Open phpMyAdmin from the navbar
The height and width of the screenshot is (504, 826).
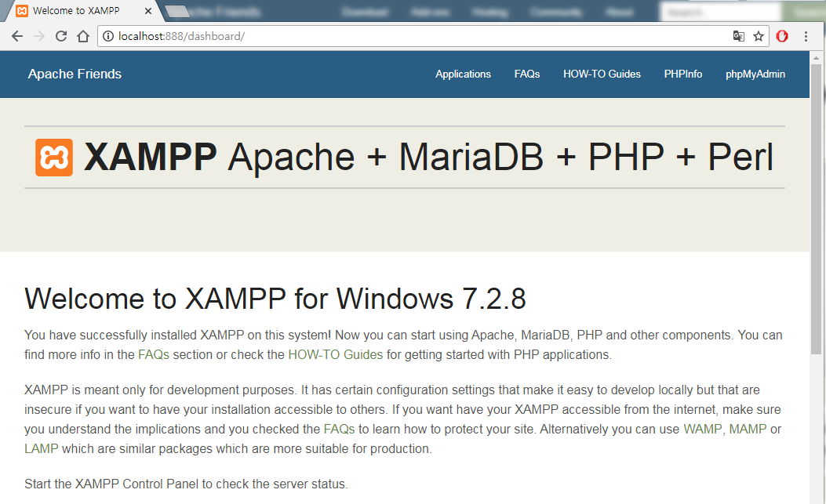[x=755, y=74]
